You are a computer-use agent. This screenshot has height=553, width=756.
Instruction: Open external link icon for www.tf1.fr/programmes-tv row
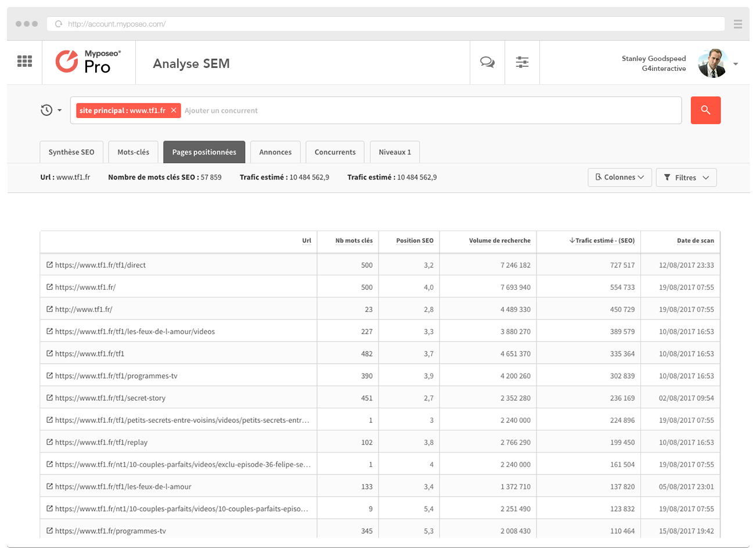coord(49,530)
